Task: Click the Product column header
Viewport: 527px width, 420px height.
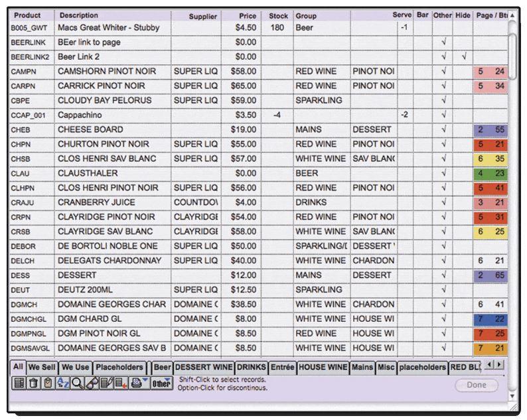Action: [27, 15]
